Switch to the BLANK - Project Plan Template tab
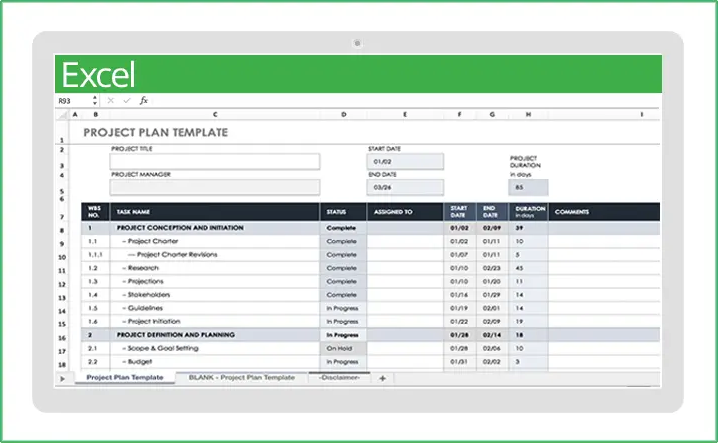Screen dimensions: 718x444 [241, 378]
